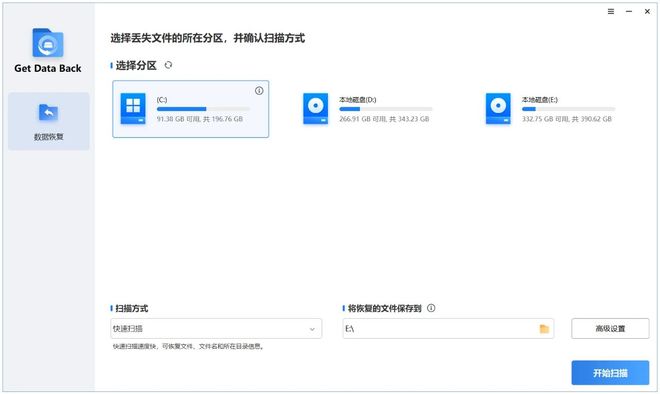Viewport: 660px width, 394px height.
Task: Click the 选择分区 section heading
Action: click(x=136, y=65)
